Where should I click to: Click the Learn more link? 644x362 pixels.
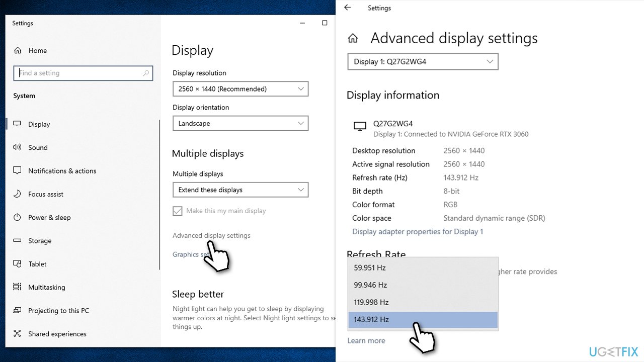coord(366,340)
